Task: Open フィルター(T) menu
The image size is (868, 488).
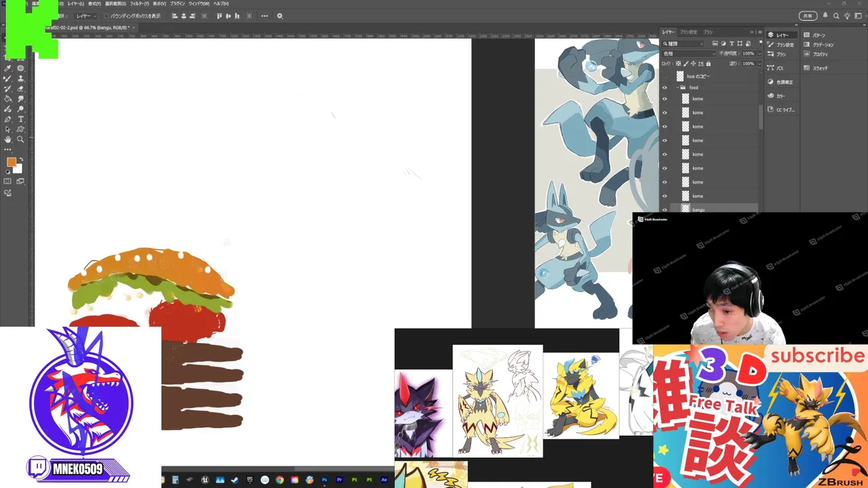Action: (140, 3)
